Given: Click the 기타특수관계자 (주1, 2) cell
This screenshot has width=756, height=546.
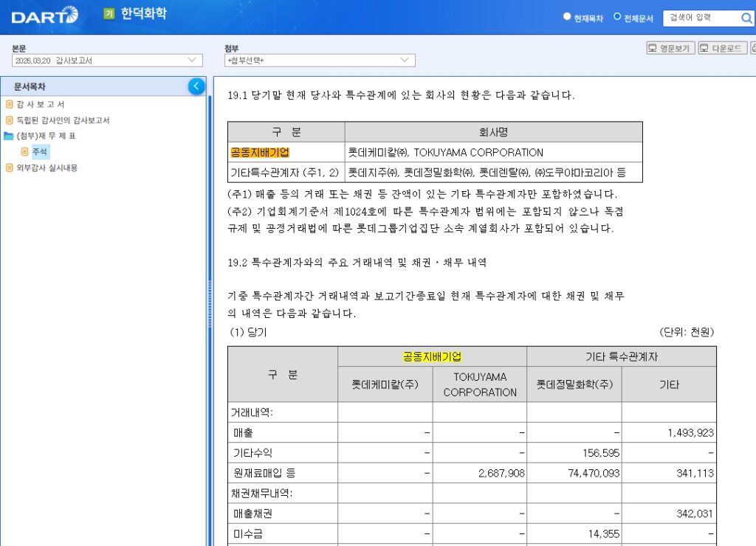Looking at the screenshot, I should (285, 173).
